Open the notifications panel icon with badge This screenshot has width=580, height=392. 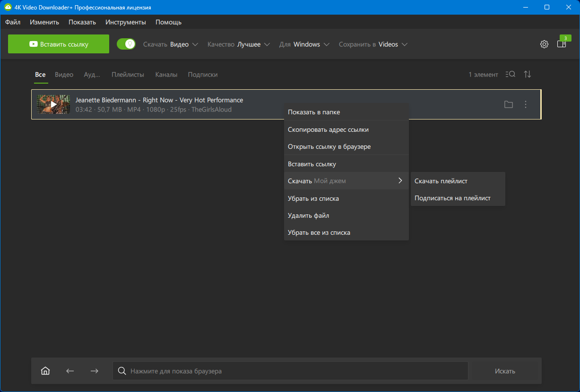[562, 44]
